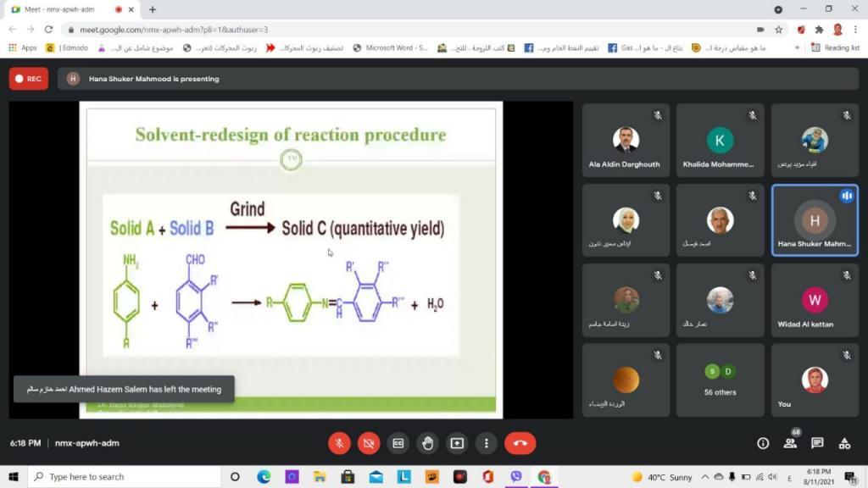
Task: Expand the hidden bookmarks chevron
Action: pos(797,48)
